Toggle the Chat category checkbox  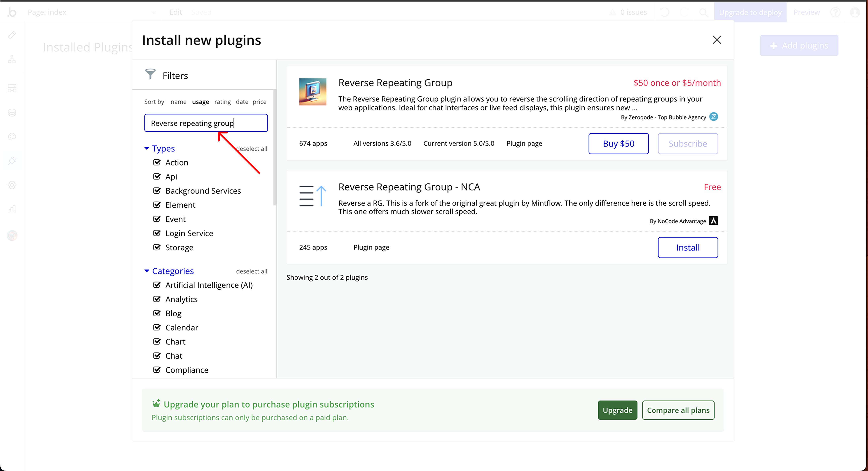[157, 356]
